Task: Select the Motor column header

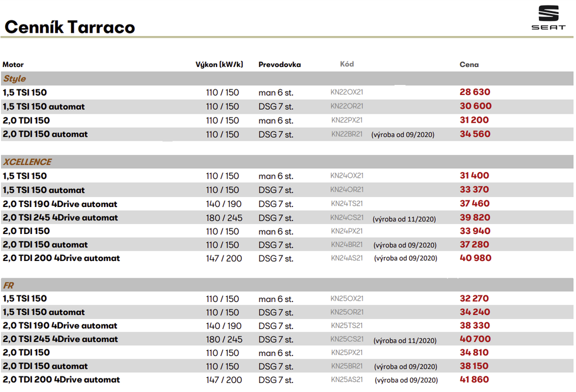Action: (x=13, y=65)
